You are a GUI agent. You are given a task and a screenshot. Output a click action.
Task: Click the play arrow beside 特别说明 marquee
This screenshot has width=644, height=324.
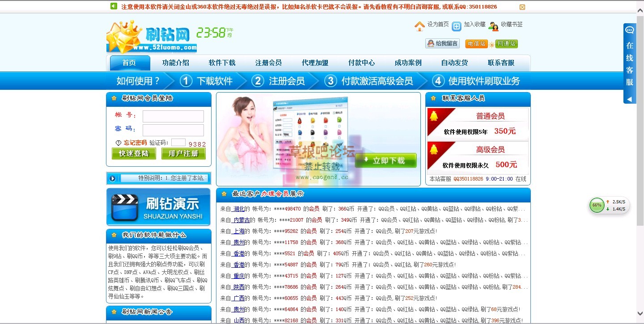point(112,178)
